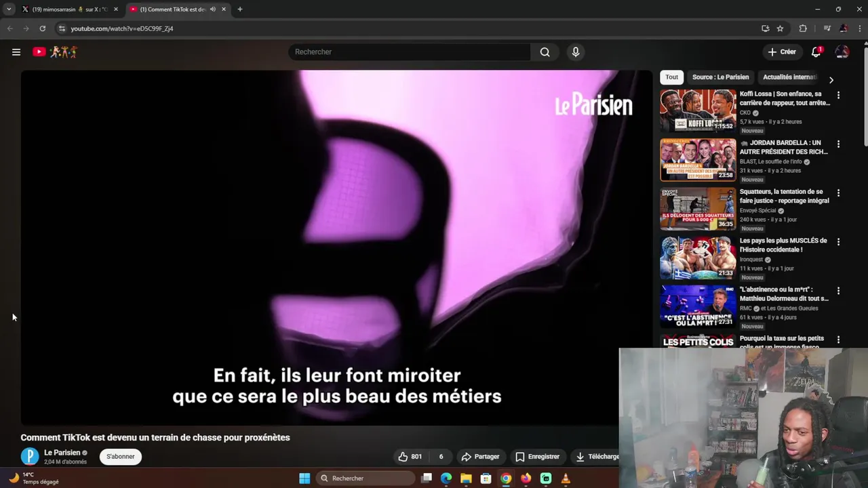Focus the YouTube Rechercher search field
Viewport: 868px width, 488px height.
tap(410, 52)
